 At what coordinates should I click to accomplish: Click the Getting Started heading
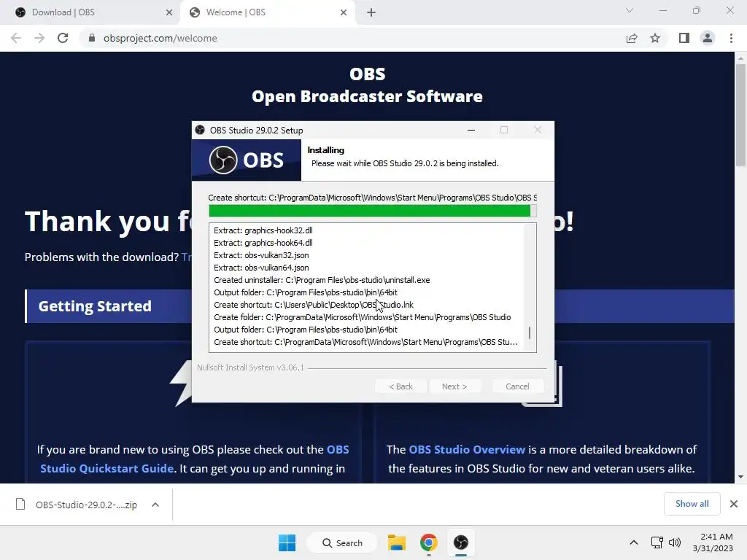[95, 306]
